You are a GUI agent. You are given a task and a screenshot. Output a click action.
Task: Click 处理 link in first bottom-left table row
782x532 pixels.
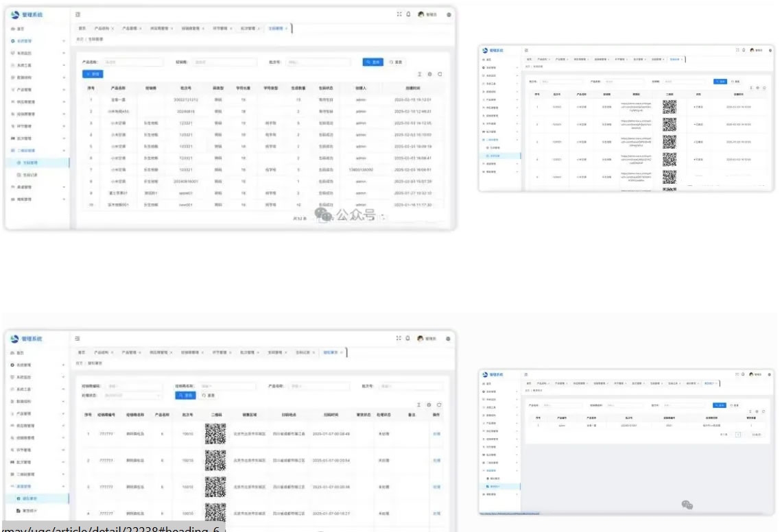tap(436, 434)
